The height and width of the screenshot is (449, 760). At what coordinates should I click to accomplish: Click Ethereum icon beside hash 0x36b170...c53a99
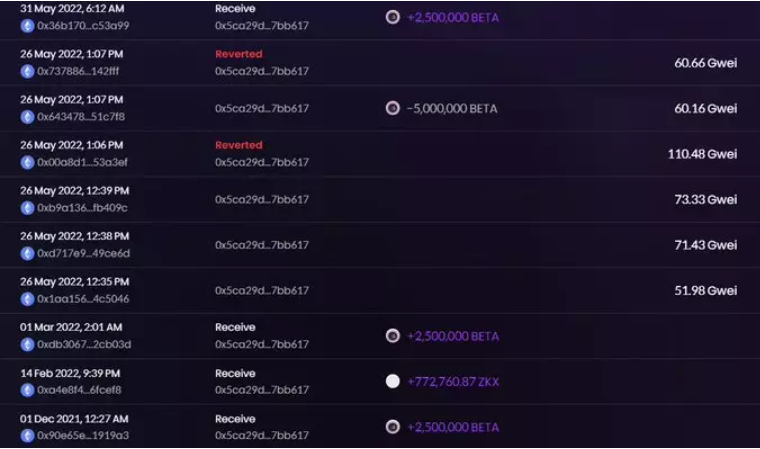pyautogui.click(x=27, y=25)
